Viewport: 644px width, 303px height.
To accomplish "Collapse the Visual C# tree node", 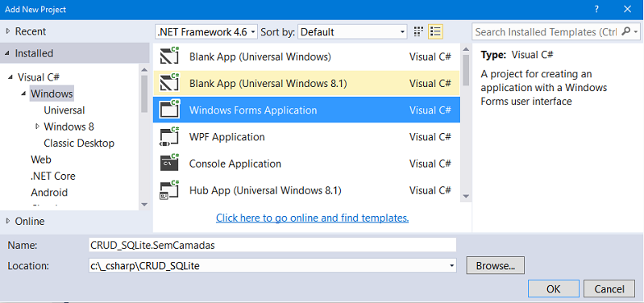I will pos(10,77).
